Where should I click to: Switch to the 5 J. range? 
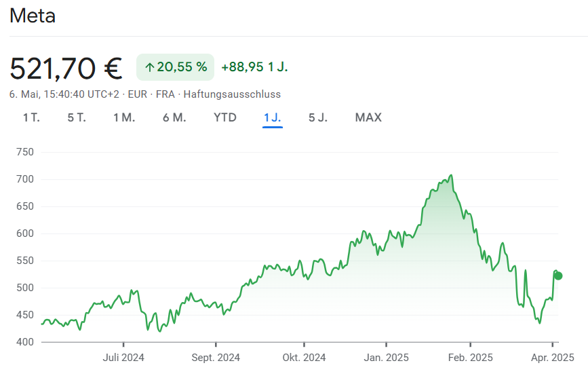pos(318,117)
